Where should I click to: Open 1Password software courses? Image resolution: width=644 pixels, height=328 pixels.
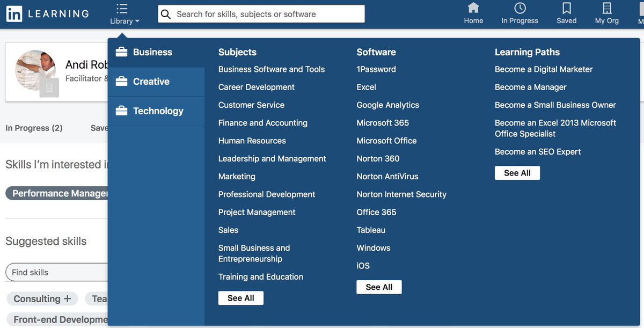click(376, 69)
